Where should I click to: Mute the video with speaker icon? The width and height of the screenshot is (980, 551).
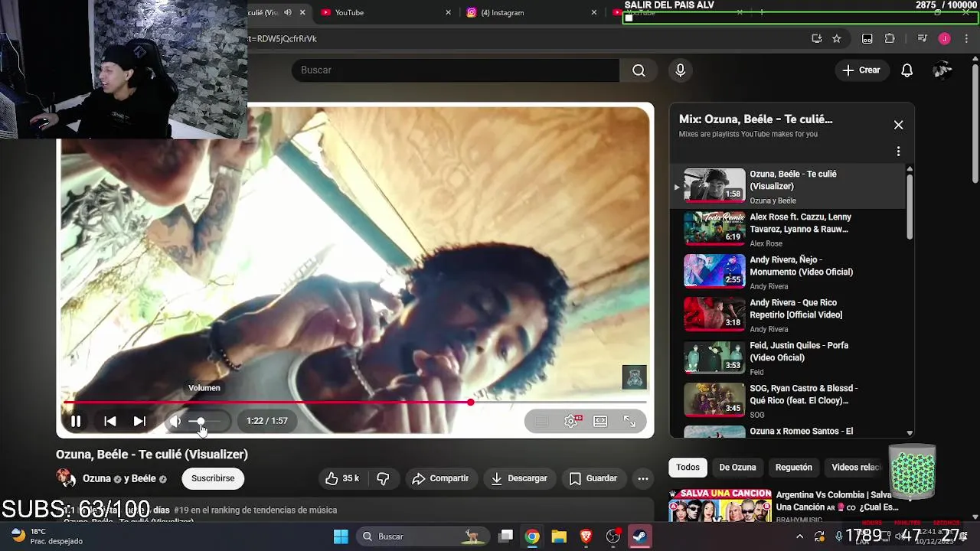[x=175, y=421]
